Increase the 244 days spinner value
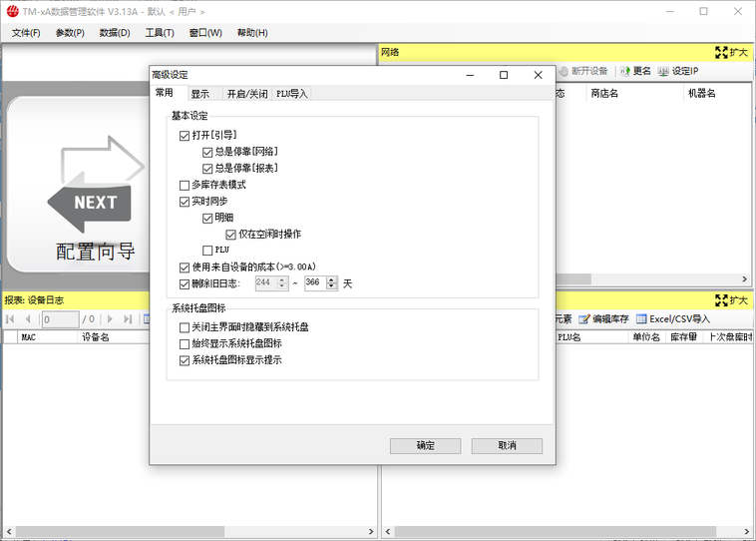This screenshot has width=756, height=541. coord(282,279)
